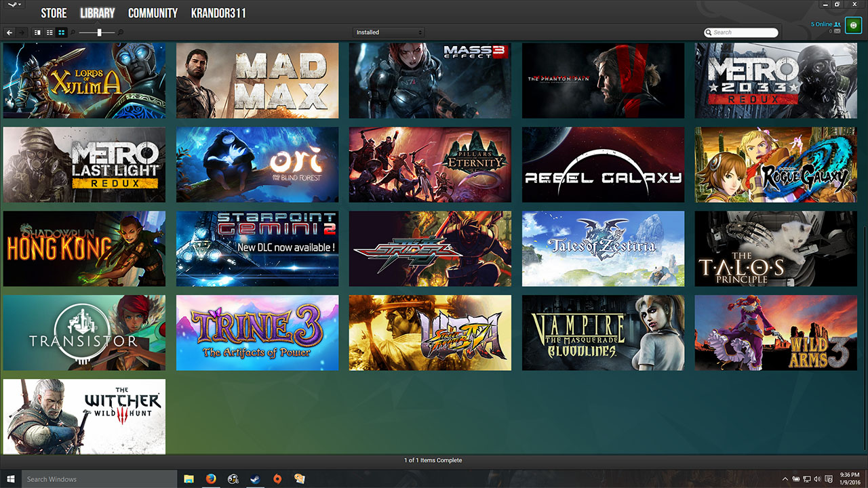The width and height of the screenshot is (868, 488).
Task: Select the Metro 2033 Redux tile
Action: click(x=776, y=81)
